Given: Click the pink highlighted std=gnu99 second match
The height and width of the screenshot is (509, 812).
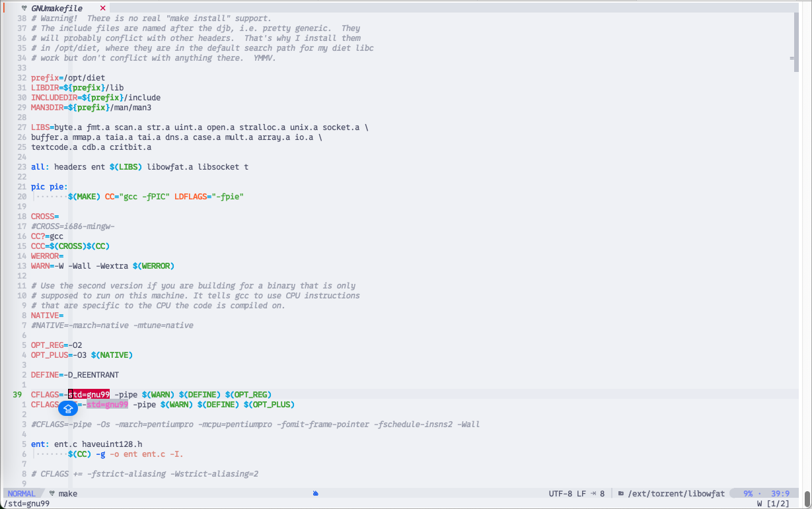Looking at the screenshot, I should [108, 405].
